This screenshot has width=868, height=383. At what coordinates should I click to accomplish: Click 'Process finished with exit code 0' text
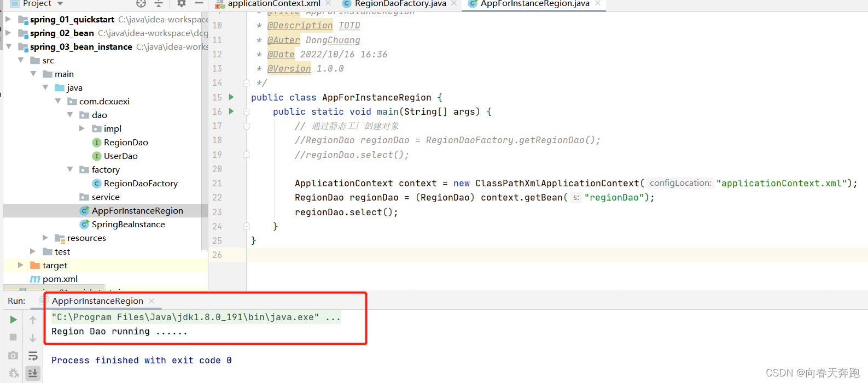(x=142, y=361)
